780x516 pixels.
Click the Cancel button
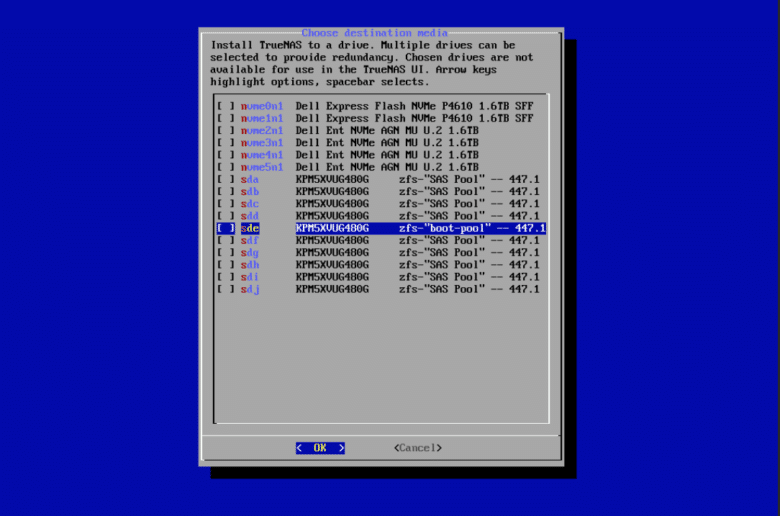[418, 448]
